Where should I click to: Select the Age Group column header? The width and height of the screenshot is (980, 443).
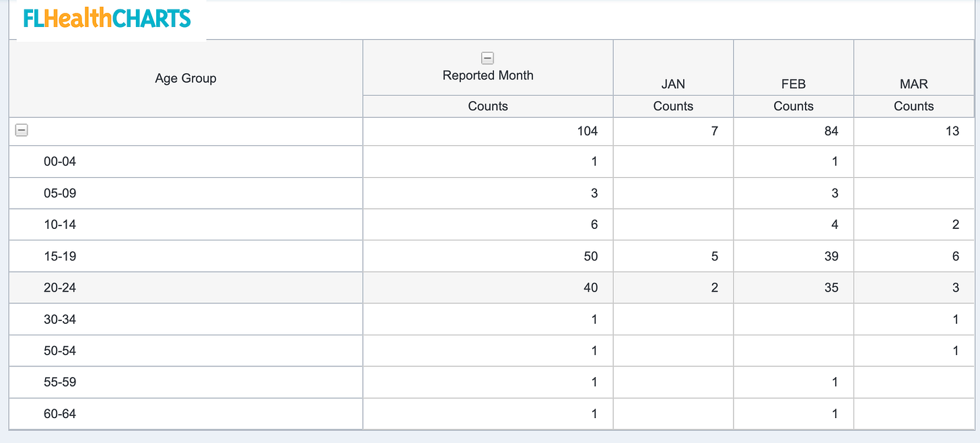coord(185,78)
